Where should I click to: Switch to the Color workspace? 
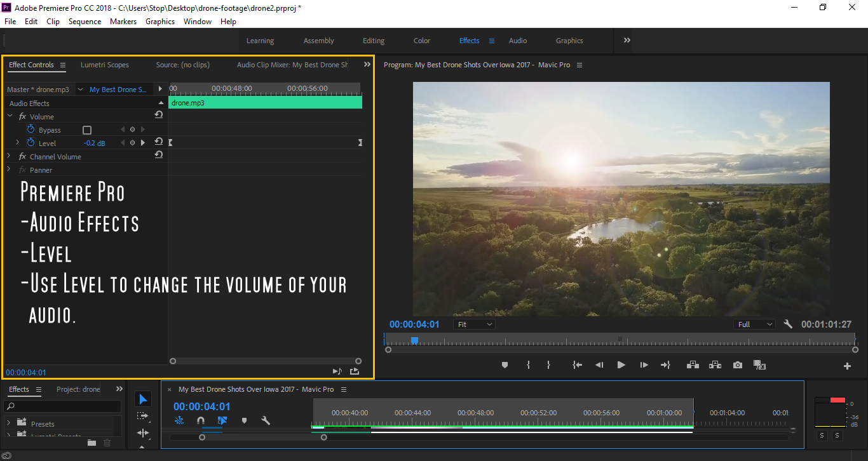[421, 40]
